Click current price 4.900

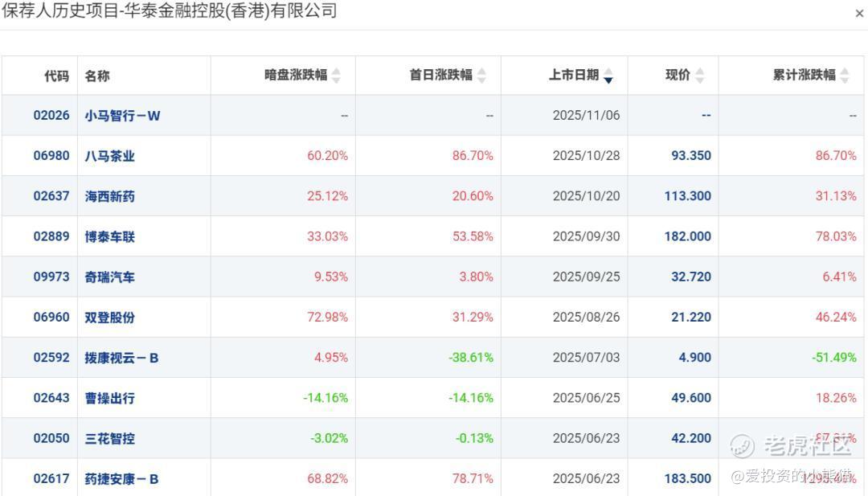pyautogui.click(x=694, y=358)
